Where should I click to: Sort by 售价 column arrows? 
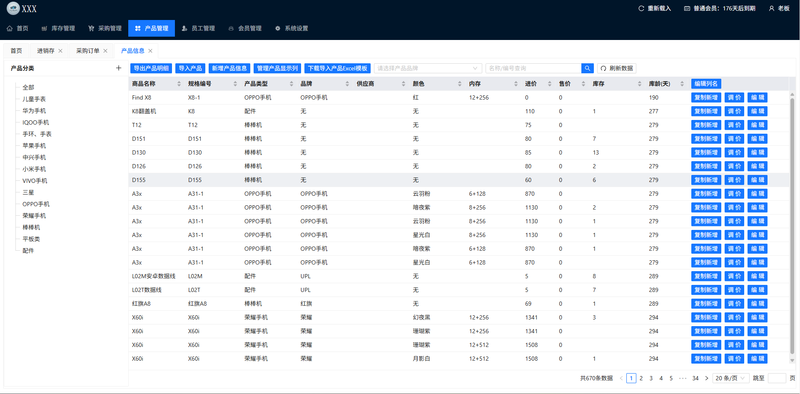[x=584, y=84]
